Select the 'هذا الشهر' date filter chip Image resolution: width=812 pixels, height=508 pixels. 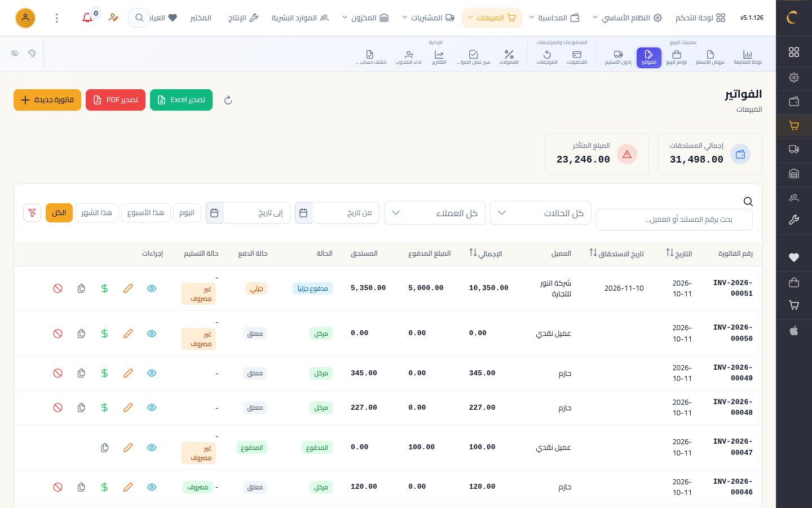point(96,213)
